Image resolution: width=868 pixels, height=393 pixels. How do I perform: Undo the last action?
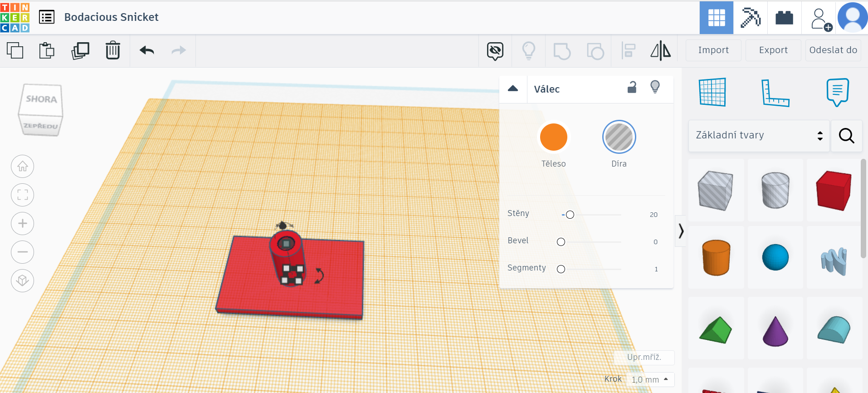coord(147,50)
